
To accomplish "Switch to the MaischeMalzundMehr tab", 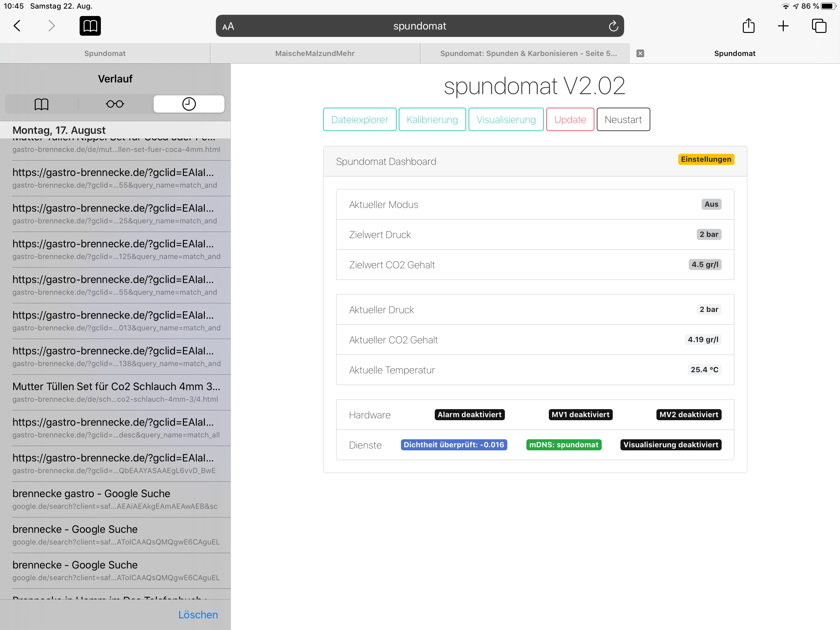I will click(315, 53).
